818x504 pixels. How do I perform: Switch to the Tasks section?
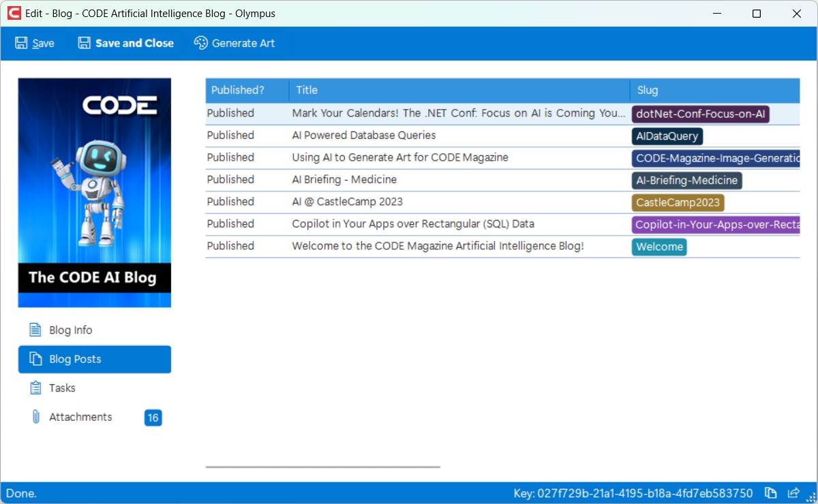click(95, 388)
